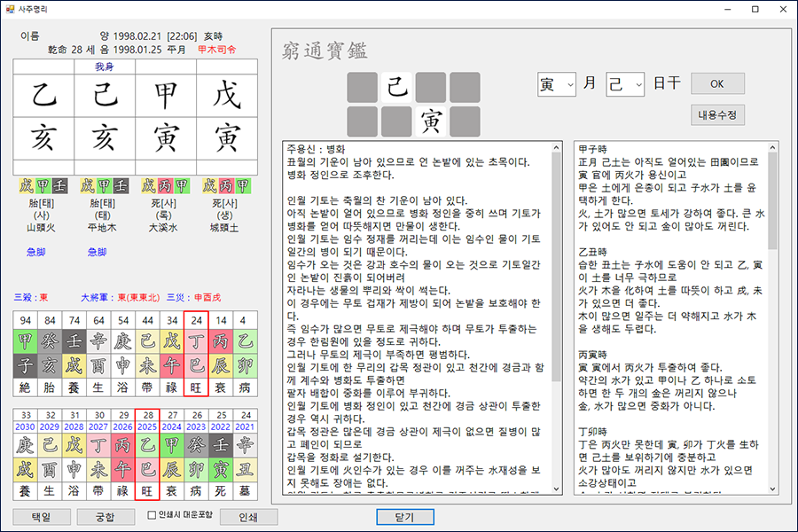This screenshot has width=798, height=532.
Task: Select the 戊 year stem cell
Action: tap(228, 93)
